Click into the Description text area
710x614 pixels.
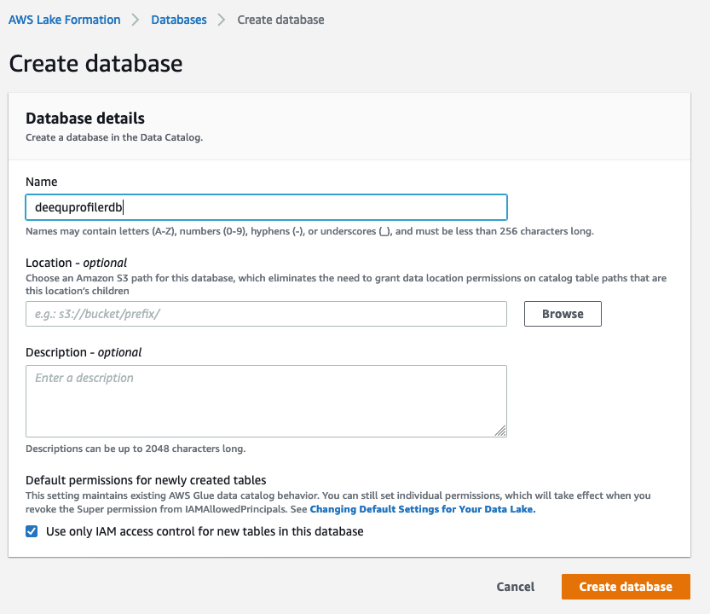[266, 400]
